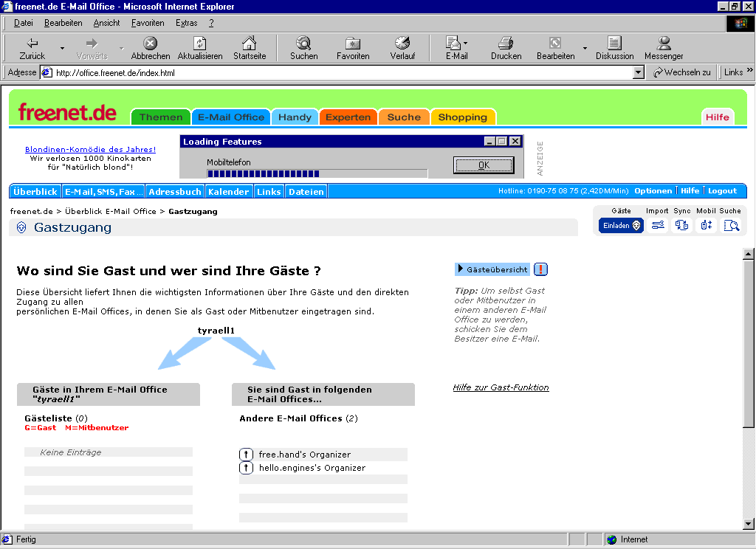
Task: Click the Import icon
Action: point(658,225)
